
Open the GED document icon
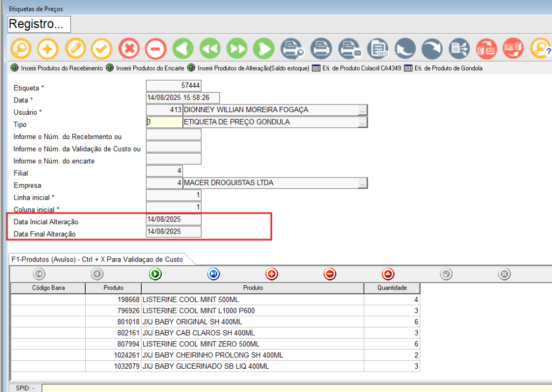click(377, 49)
